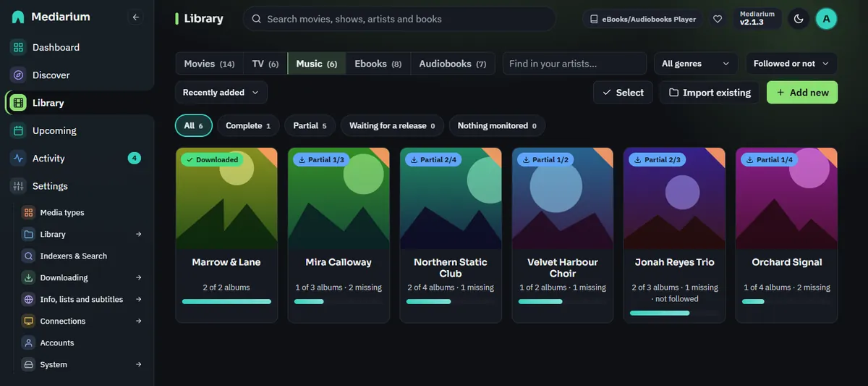Open the Discover compass icon
The width and height of the screenshot is (868, 386).
tap(18, 75)
